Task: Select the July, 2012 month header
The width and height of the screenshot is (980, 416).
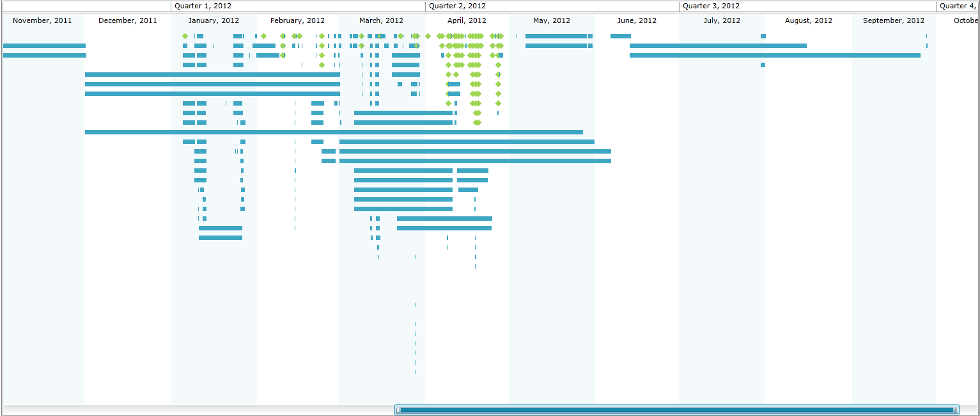Action: coord(722,20)
